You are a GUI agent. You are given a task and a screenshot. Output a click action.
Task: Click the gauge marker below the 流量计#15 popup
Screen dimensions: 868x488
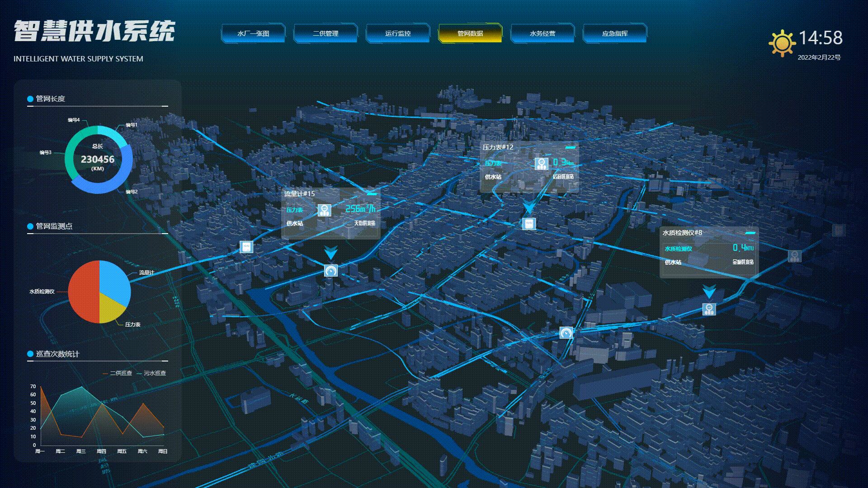(331, 271)
